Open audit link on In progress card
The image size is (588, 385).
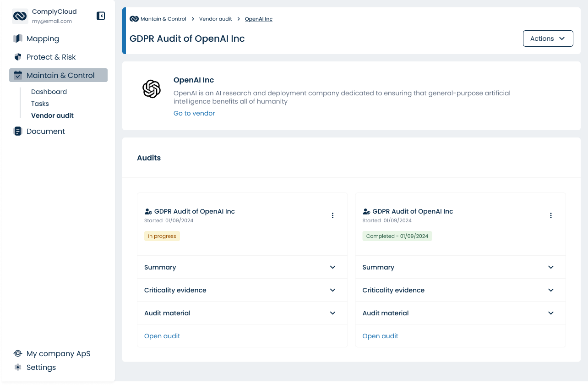pyautogui.click(x=162, y=336)
